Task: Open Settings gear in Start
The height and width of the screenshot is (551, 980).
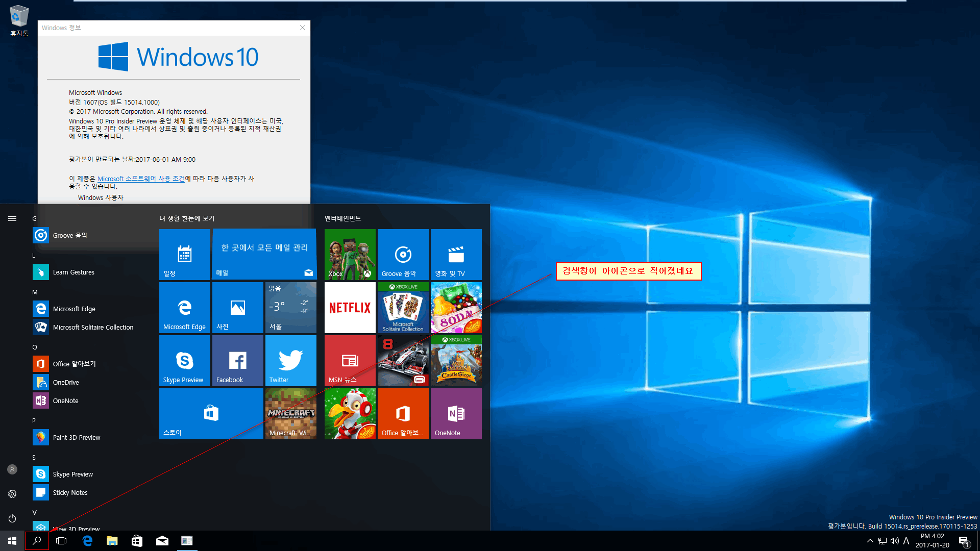Action: [x=12, y=494]
